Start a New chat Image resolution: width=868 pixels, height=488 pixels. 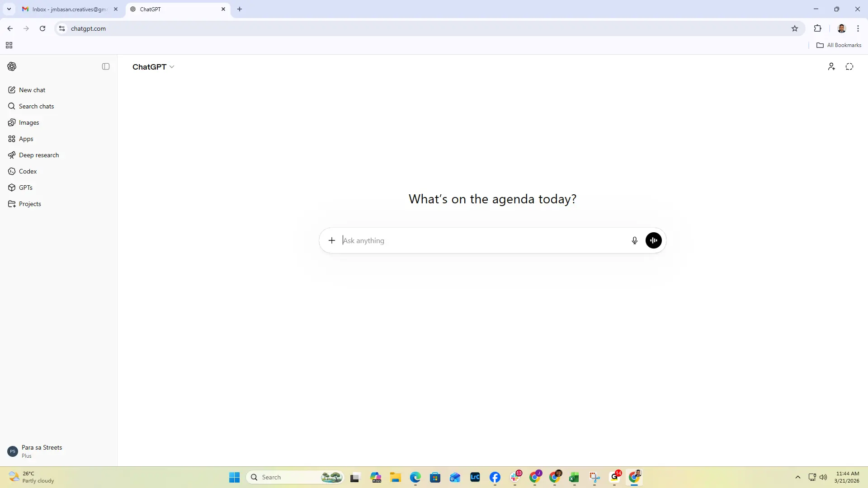click(59, 90)
